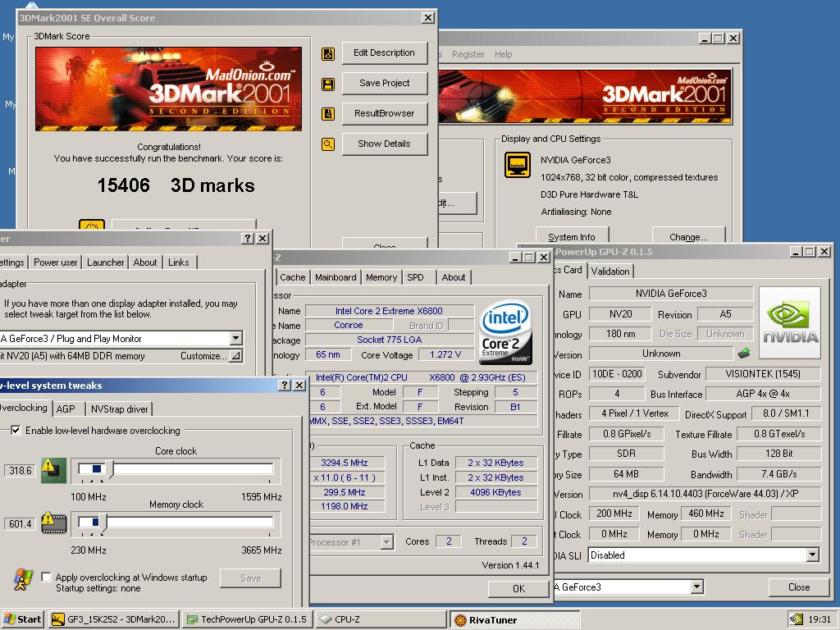Screen dimensions: 840x630
Task: Click the Customize arrow icon in RivaTuner
Action: (x=235, y=356)
